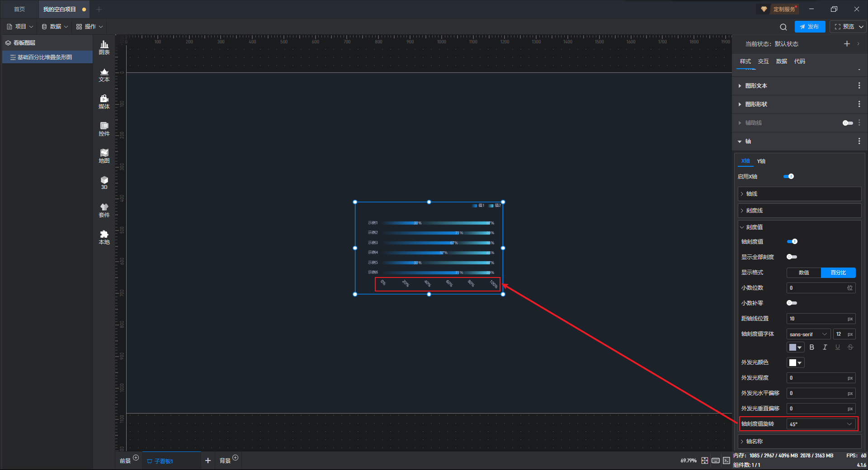Add a new background layer
868x470 pixels.
235,458
